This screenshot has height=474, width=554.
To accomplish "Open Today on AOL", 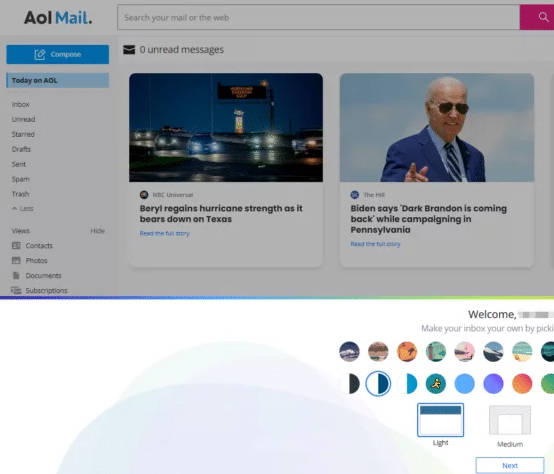I will 58,81.
